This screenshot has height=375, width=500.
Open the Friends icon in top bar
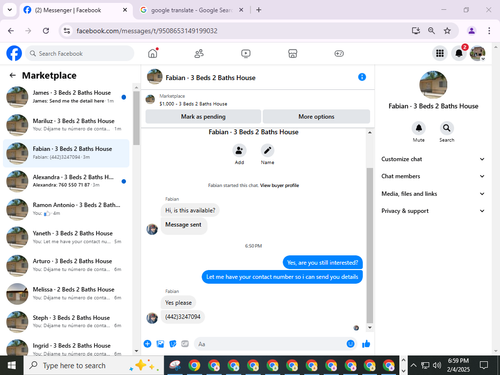click(x=199, y=53)
